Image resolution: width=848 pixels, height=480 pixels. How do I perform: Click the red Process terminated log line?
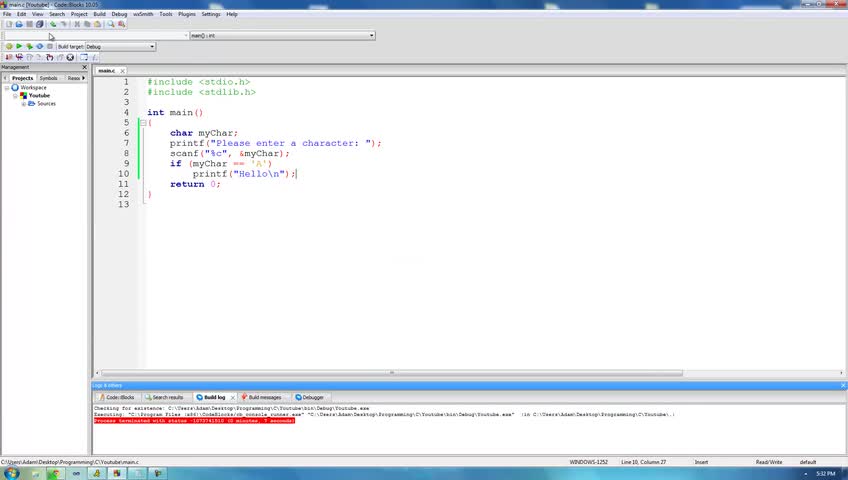coord(194,421)
